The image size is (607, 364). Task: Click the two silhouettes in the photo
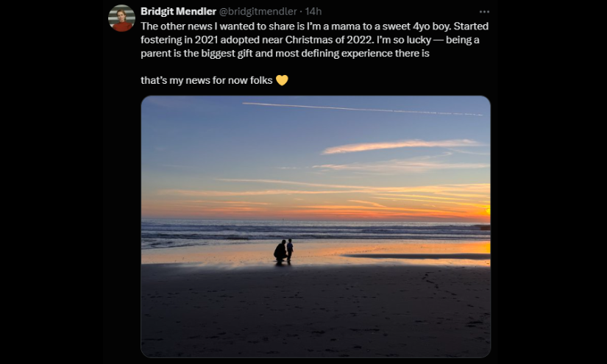point(283,251)
